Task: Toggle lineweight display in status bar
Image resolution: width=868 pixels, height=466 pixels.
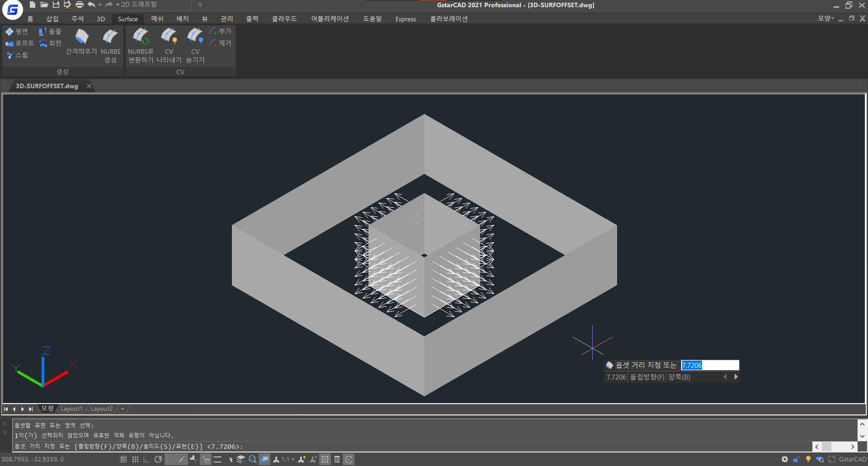Action: pyautogui.click(x=217, y=459)
